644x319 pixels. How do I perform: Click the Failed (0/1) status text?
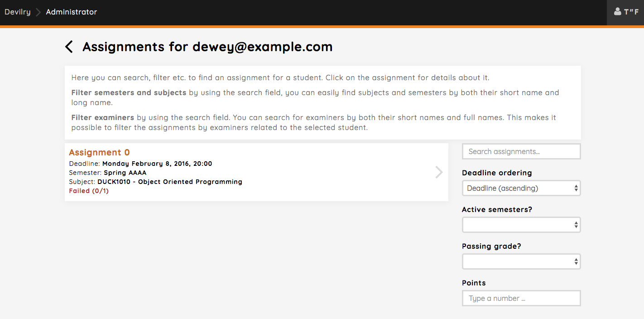(x=89, y=191)
